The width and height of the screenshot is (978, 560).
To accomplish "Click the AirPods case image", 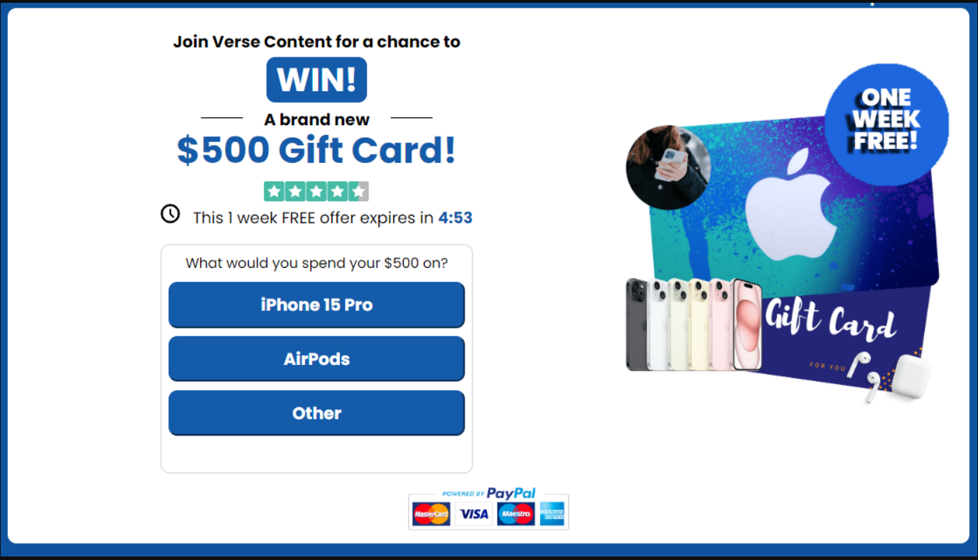I will point(914,375).
